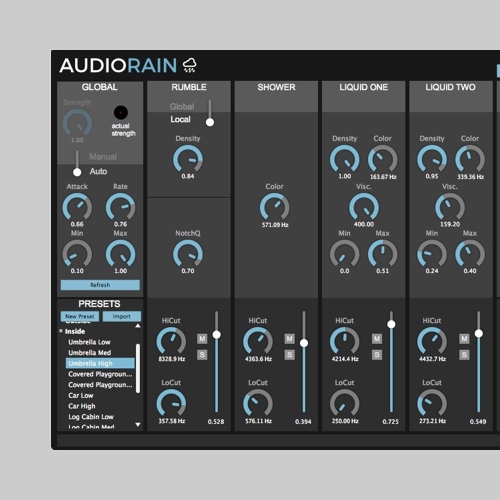
Task: Click the Liquid One Visc. knob
Action: [x=364, y=207]
